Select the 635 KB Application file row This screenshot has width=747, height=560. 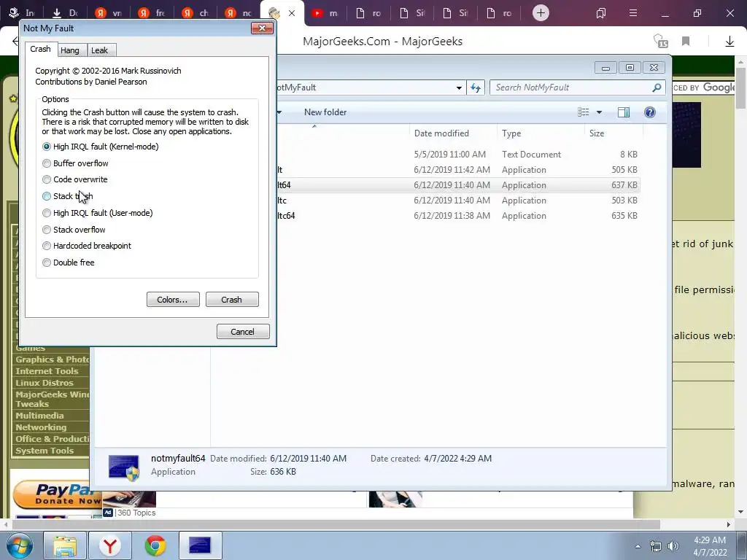(458, 216)
